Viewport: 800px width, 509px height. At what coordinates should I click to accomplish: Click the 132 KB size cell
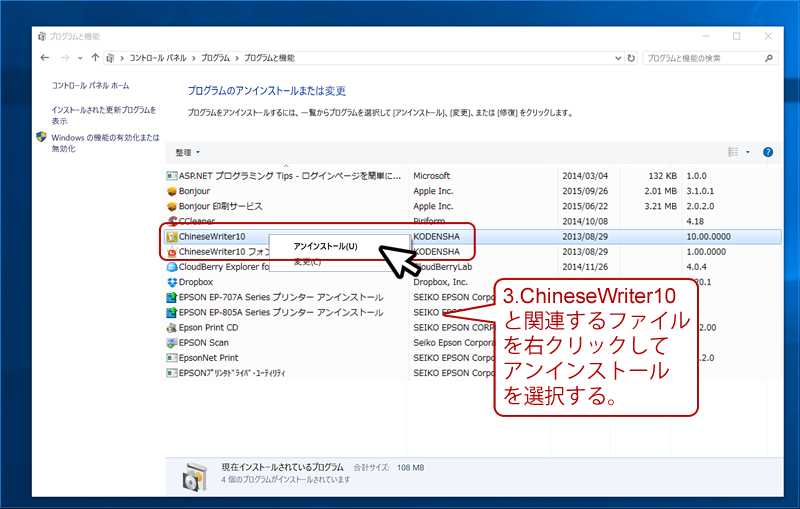pyautogui.click(x=662, y=176)
